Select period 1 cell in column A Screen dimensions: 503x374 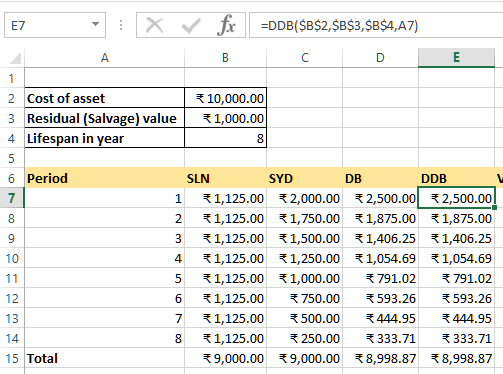tap(104, 198)
